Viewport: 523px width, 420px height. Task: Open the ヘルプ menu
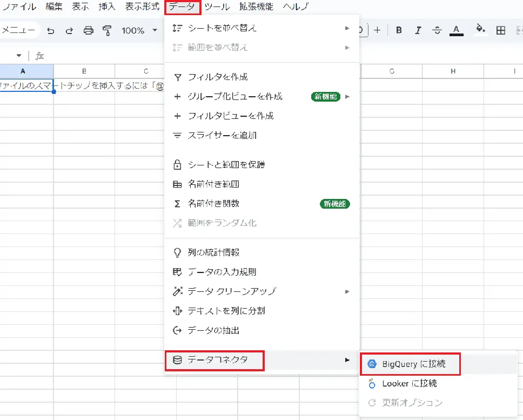[x=296, y=6]
